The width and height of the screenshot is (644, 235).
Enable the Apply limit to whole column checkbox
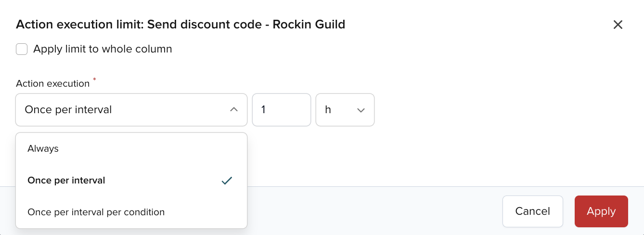pos(22,49)
